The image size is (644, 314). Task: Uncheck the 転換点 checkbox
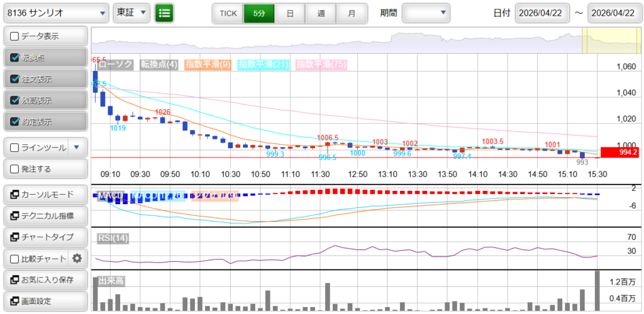click(x=15, y=58)
